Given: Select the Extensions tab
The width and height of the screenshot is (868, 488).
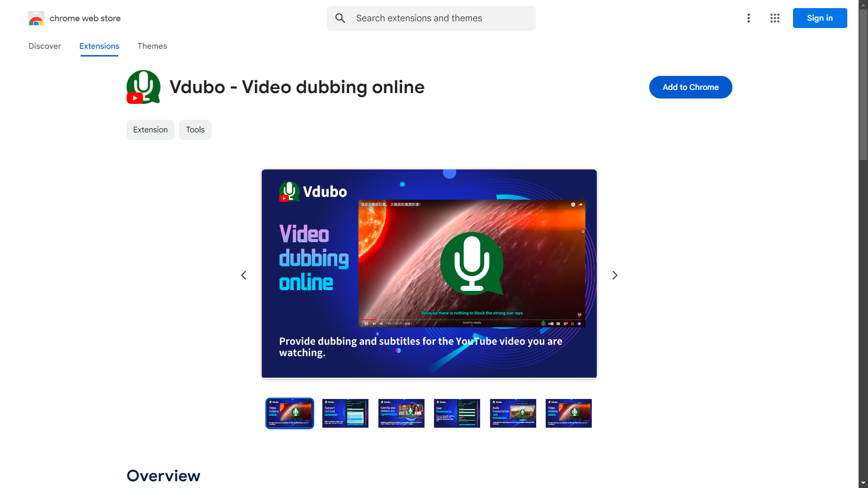Looking at the screenshot, I should click(x=99, y=46).
